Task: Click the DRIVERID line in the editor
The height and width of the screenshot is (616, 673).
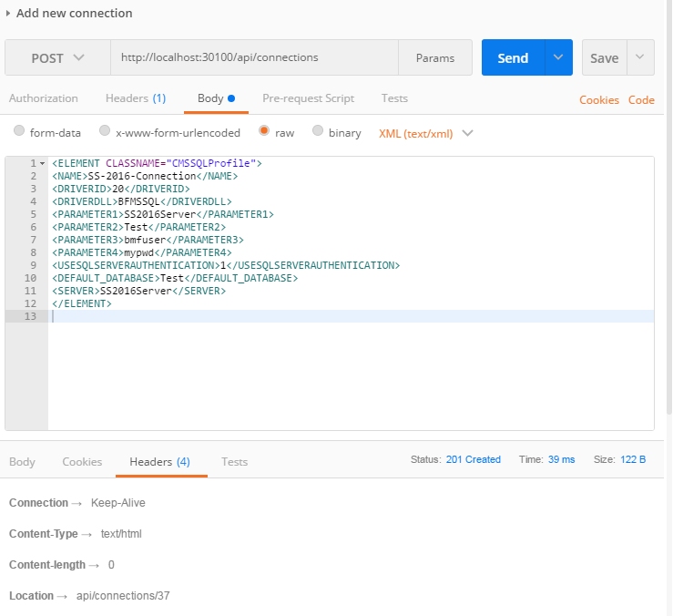Action: point(121,189)
